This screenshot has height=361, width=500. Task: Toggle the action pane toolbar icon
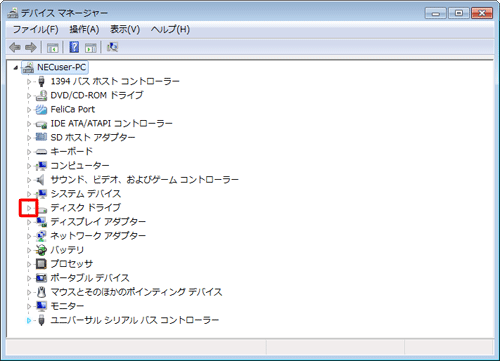click(91, 47)
